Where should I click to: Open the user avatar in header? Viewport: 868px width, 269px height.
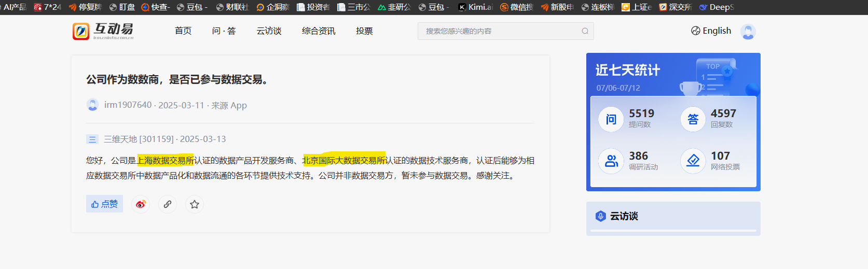point(748,32)
